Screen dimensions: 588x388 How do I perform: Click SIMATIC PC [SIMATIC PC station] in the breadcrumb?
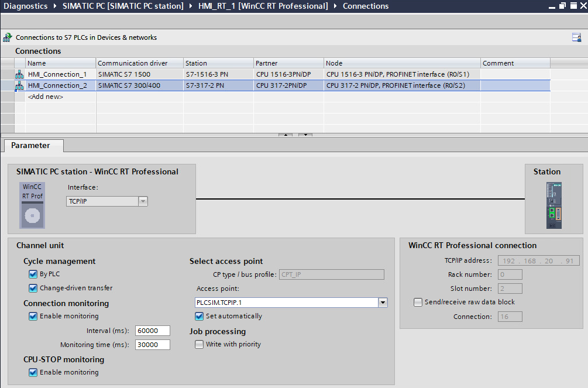123,6
